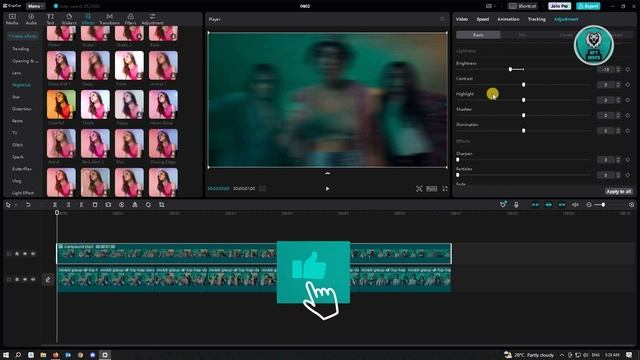The width and height of the screenshot is (640, 360).
Task: Click the Shortcut button
Action: [x=522, y=6]
